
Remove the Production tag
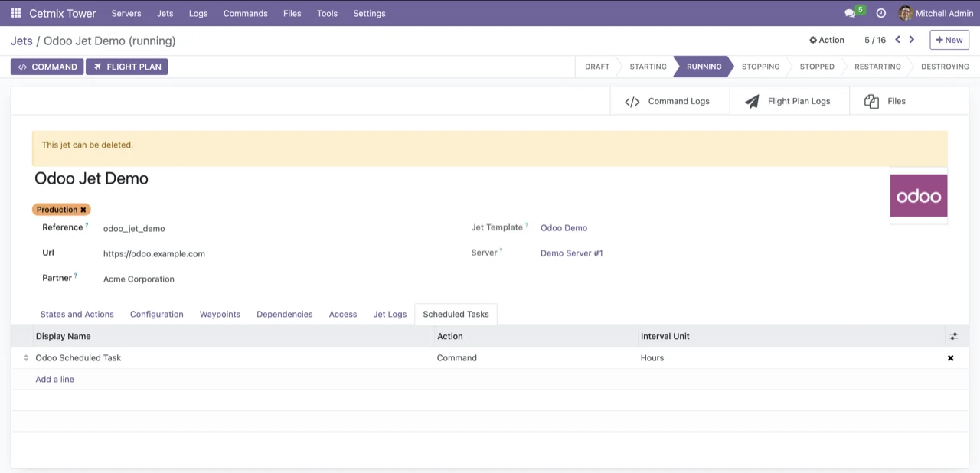[x=83, y=209]
